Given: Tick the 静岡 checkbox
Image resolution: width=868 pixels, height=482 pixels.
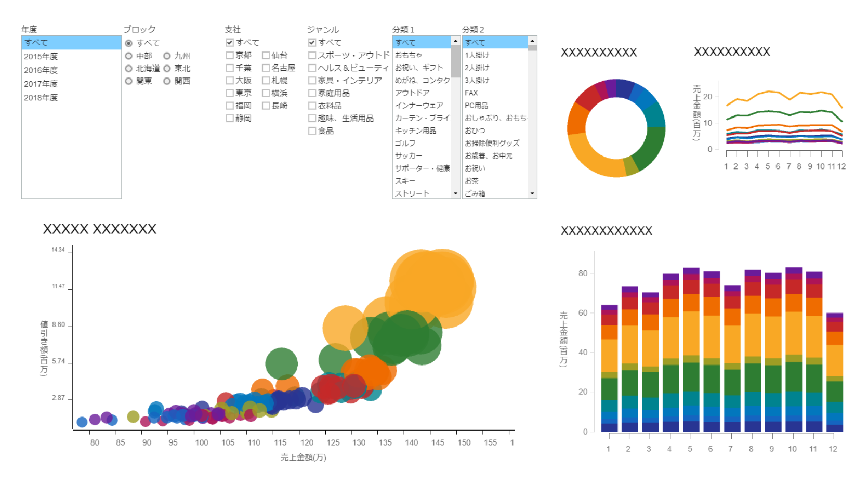Looking at the screenshot, I should coord(230,119).
